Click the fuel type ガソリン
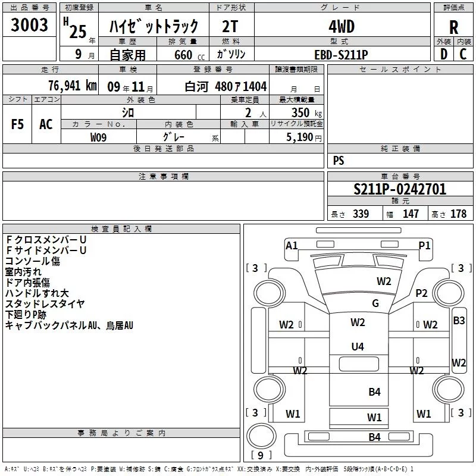The image size is (476, 476). click(x=231, y=54)
